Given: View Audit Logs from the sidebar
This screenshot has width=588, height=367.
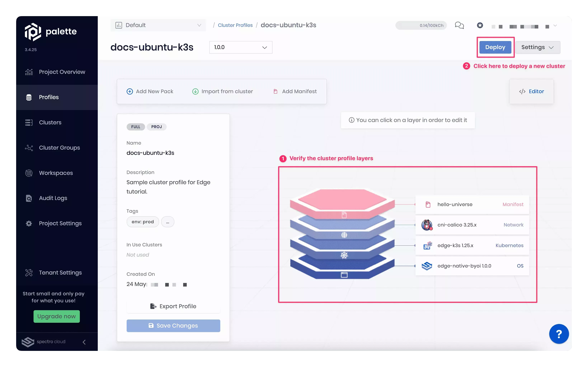Looking at the screenshot, I should [53, 198].
